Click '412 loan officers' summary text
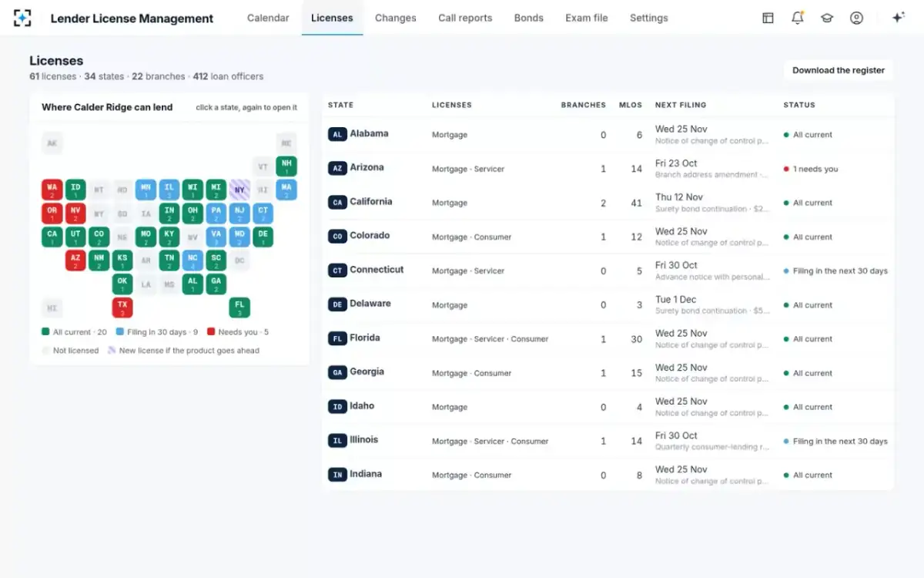Image resolution: width=924 pixels, height=578 pixels. point(228,76)
